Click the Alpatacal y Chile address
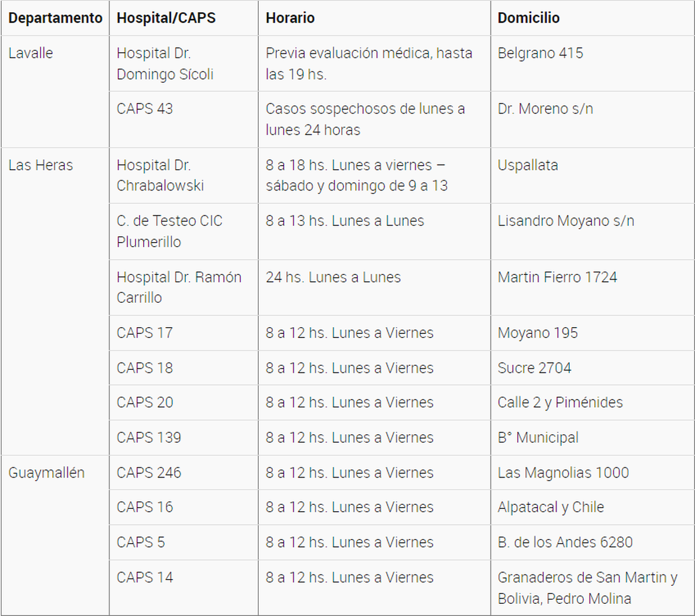 (x=551, y=507)
